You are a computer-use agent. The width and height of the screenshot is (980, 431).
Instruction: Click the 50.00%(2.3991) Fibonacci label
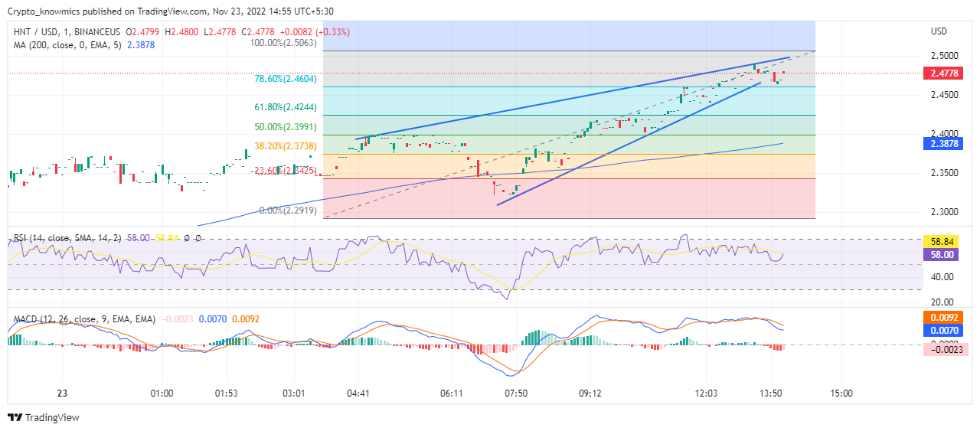click(285, 127)
